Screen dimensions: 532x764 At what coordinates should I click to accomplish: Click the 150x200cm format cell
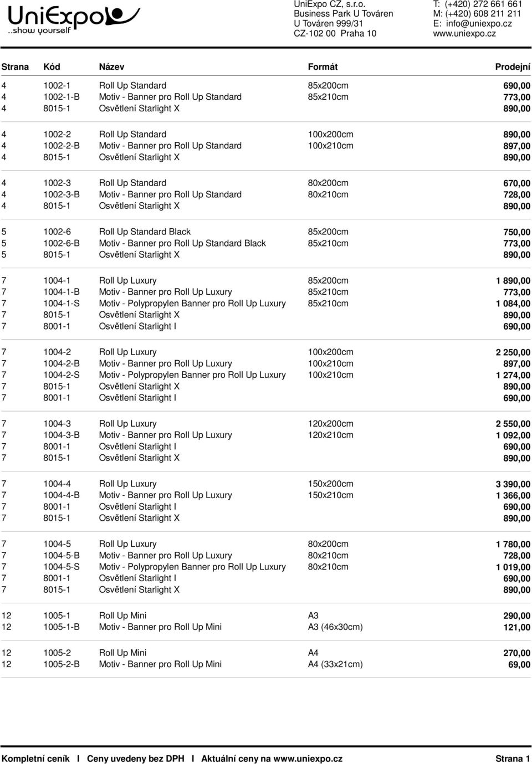[330, 484]
